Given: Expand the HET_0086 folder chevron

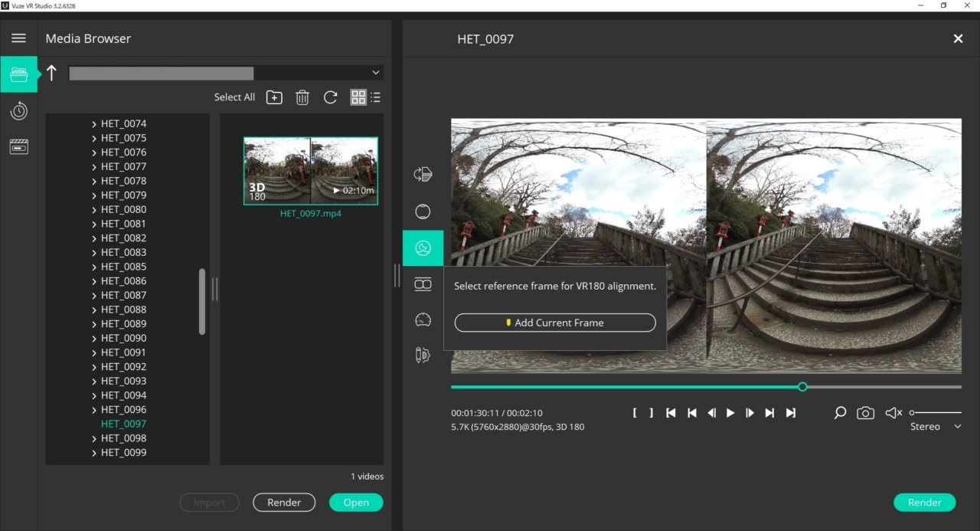Looking at the screenshot, I should (94, 281).
